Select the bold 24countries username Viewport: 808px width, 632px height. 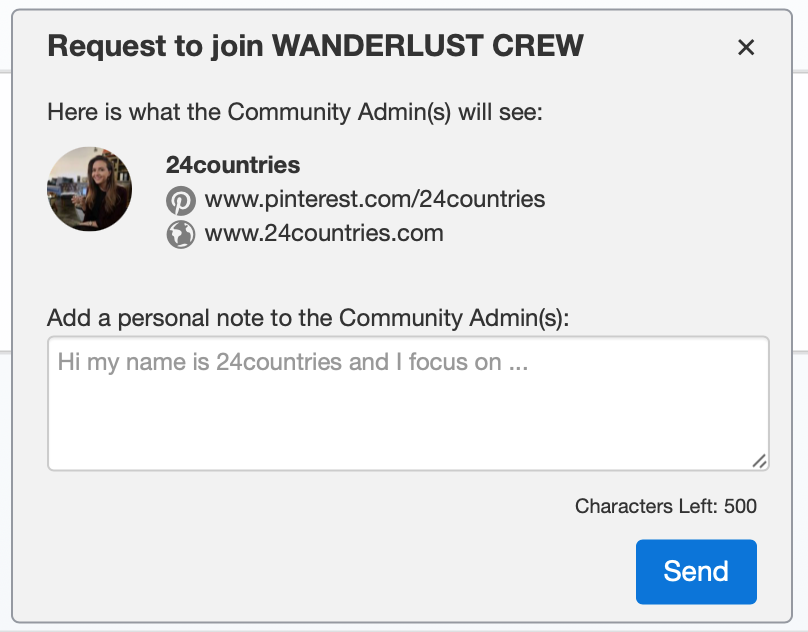point(233,165)
